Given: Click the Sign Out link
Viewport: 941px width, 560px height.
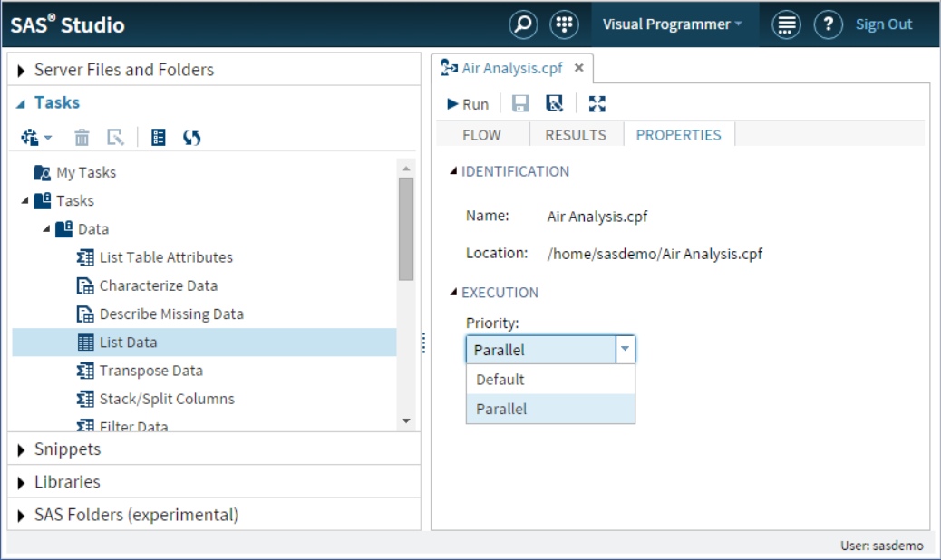Looking at the screenshot, I should [x=884, y=24].
